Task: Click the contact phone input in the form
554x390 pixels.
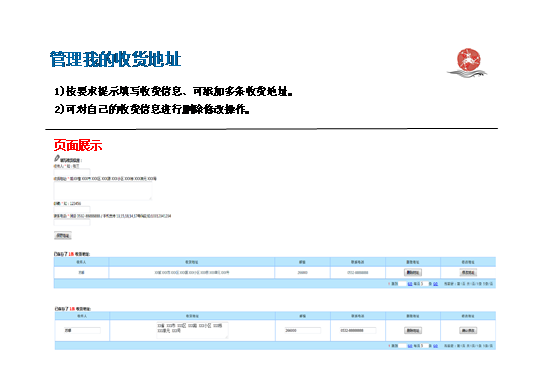Action: 72,222
